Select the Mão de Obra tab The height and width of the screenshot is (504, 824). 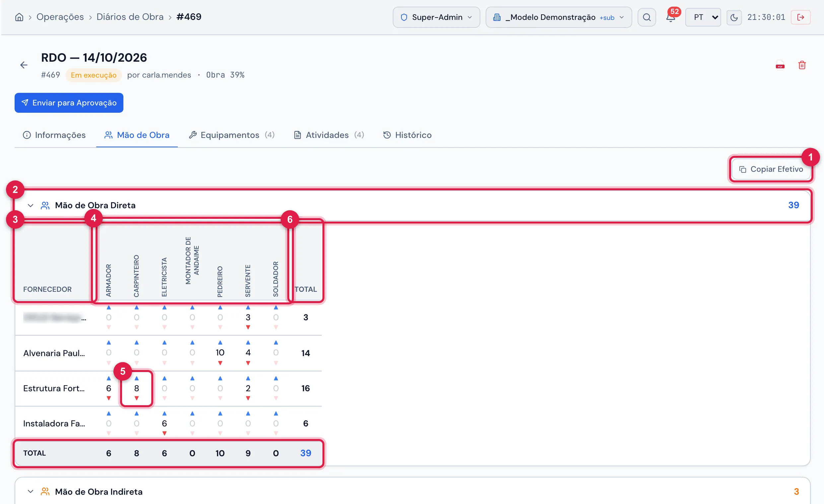click(137, 135)
